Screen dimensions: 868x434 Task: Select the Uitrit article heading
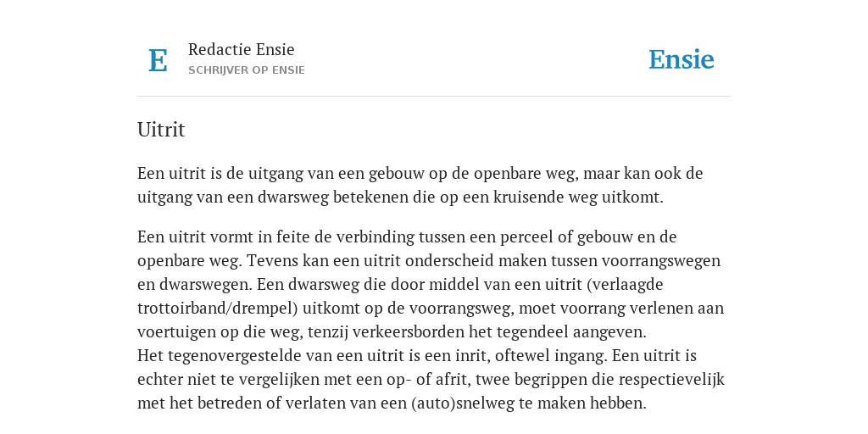pyautogui.click(x=161, y=130)
